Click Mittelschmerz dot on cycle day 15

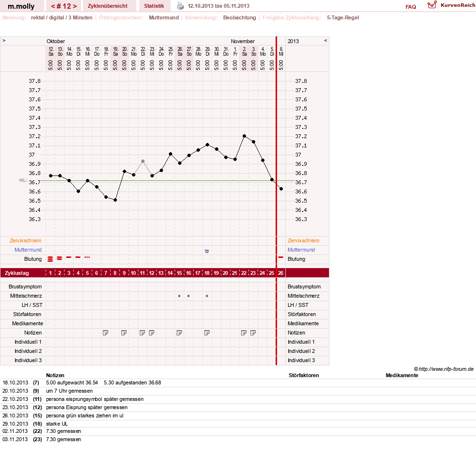(179, 296)
